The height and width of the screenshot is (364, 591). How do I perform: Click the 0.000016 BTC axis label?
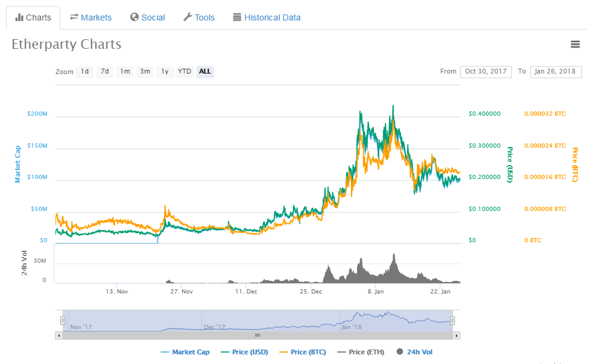tap(545, 177)
